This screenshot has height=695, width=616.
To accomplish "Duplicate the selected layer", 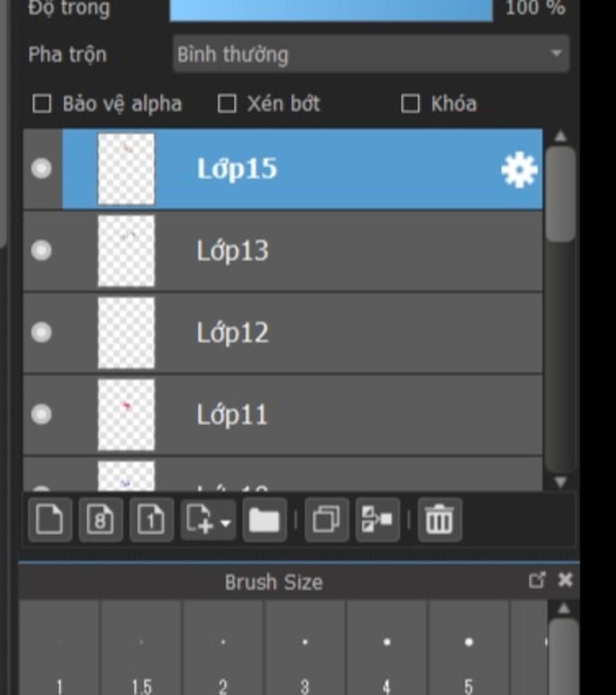I will point(327,519).
